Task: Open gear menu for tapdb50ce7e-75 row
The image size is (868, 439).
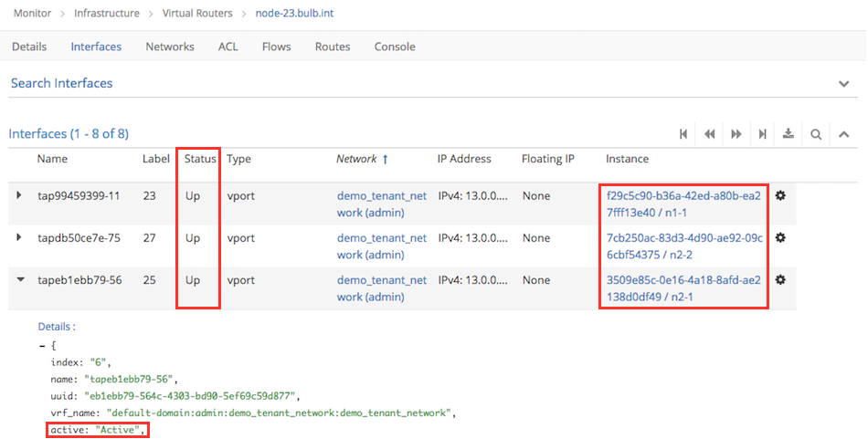Action: point(780,237)
